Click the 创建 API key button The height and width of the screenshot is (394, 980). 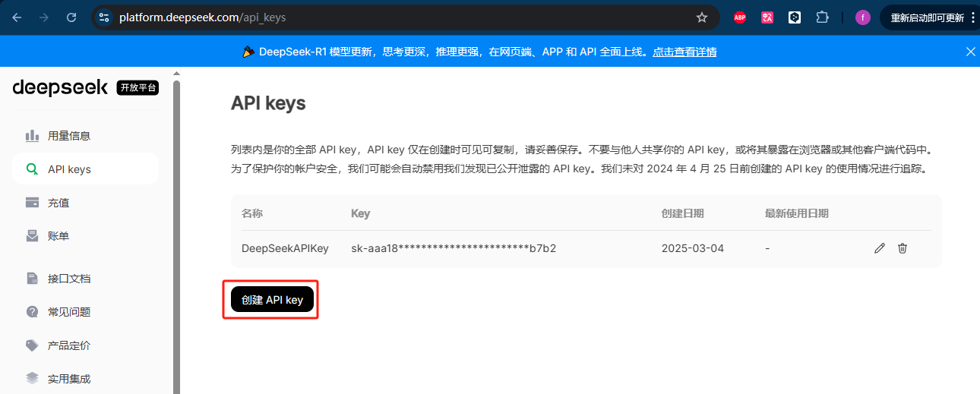pyautogui.click(x=272, y=300)
